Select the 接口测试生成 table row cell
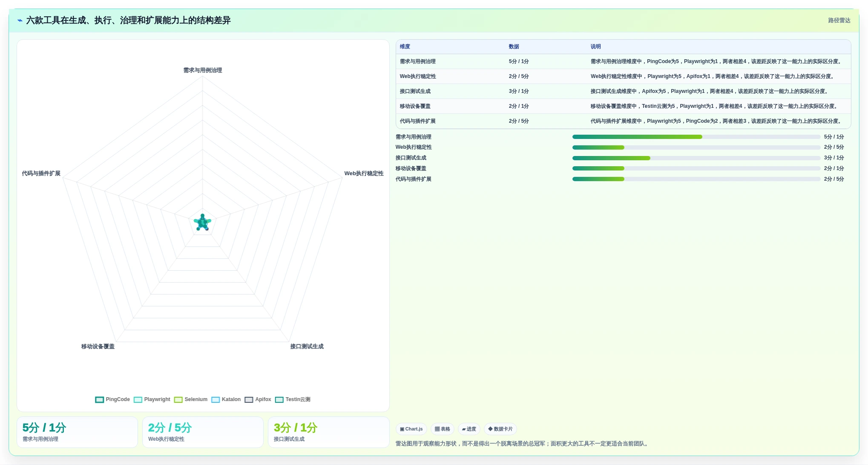868x465 pixels. (x=415, y=91)
